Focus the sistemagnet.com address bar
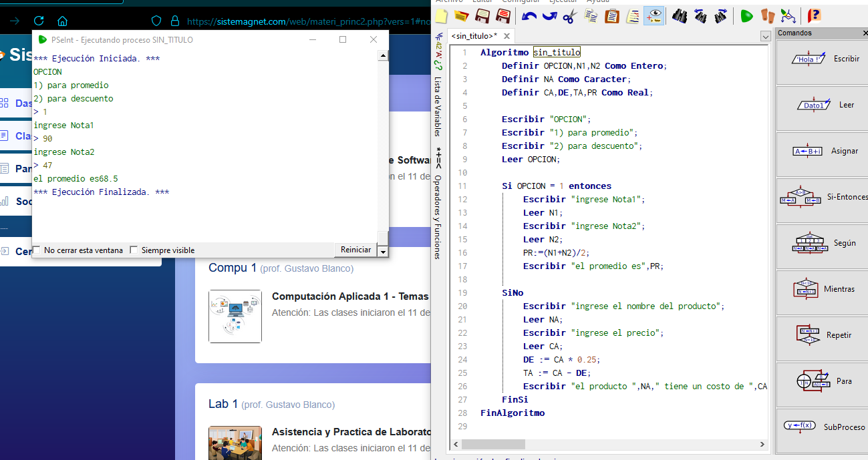Viewport: 868px width, 460px height. (x=307, y=21)
